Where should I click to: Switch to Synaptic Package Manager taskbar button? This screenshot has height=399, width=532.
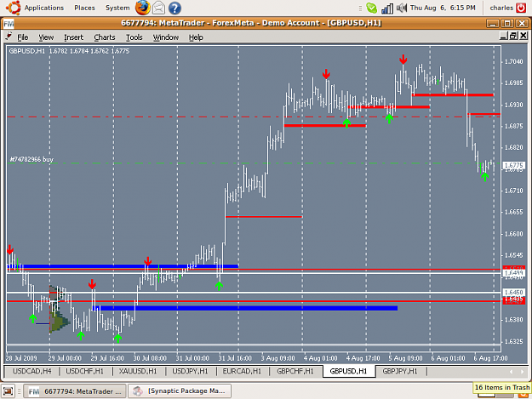click(x=180, y=391)
